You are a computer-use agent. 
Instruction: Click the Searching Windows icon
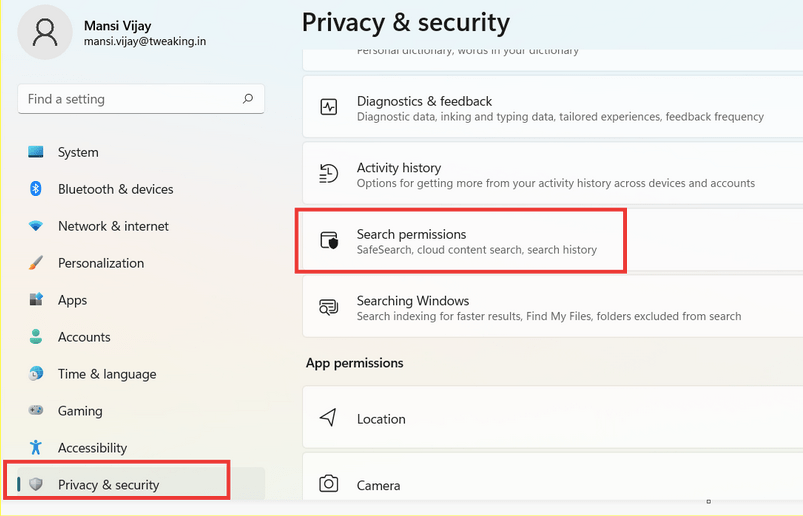329,307
